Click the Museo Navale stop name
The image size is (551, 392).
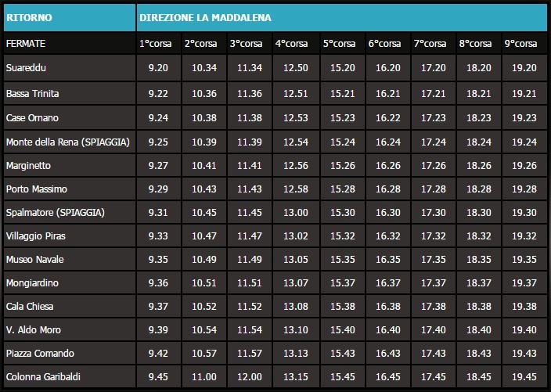(x=34, y=260)
